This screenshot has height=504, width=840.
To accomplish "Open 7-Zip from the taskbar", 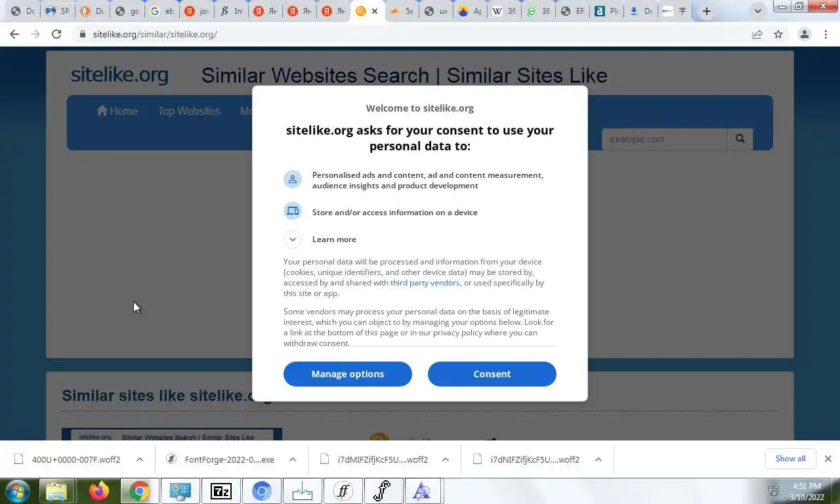I will 221,491.
